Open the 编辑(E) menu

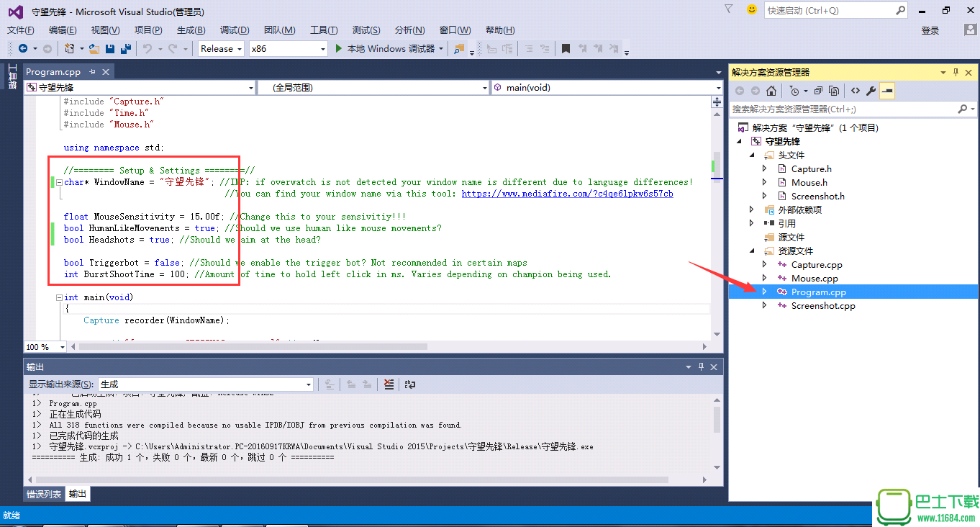coord(63,30)
